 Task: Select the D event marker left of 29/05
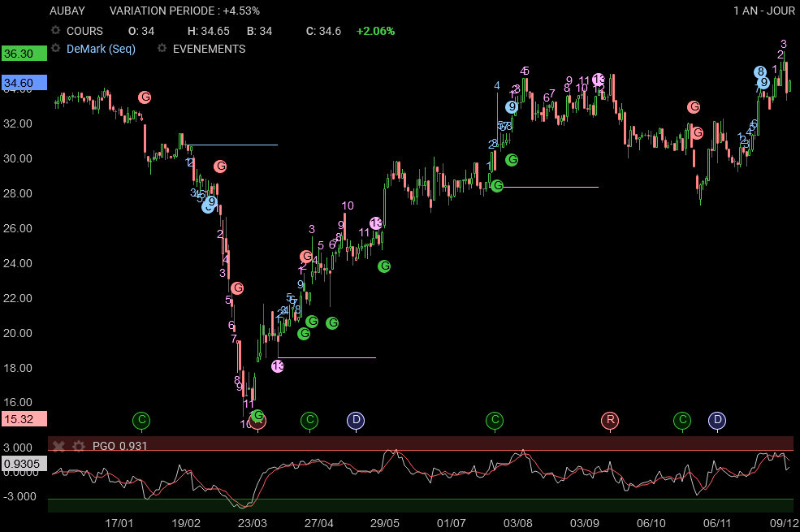click(x=356, y=420)
